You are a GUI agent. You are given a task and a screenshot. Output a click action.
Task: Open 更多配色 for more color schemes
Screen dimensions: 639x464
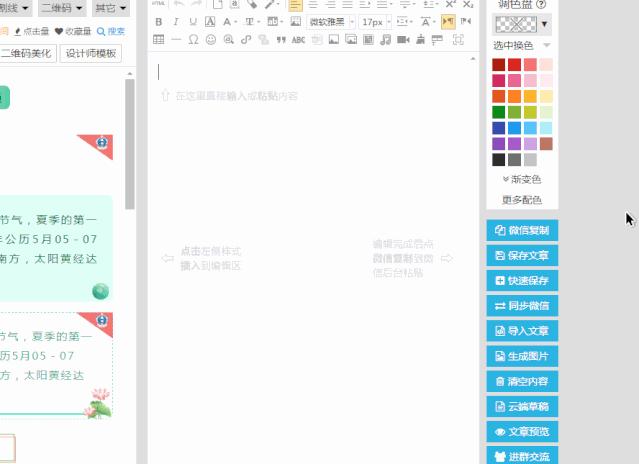tap(522, 200)
